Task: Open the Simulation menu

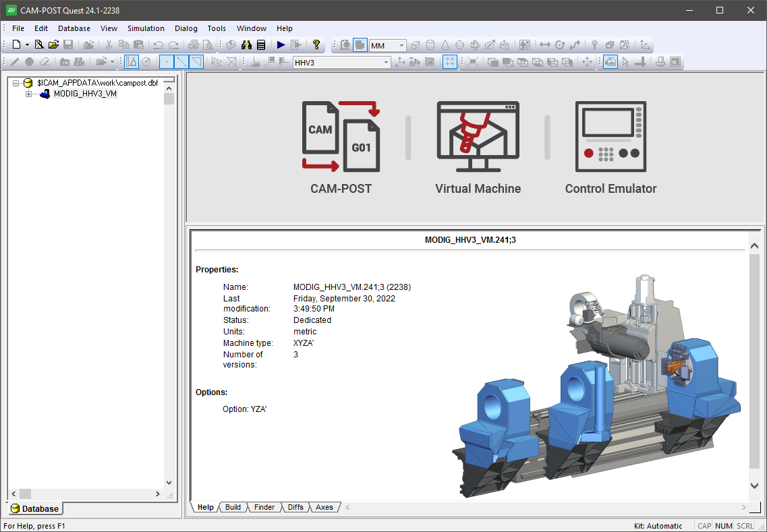Action: point(146,28)
